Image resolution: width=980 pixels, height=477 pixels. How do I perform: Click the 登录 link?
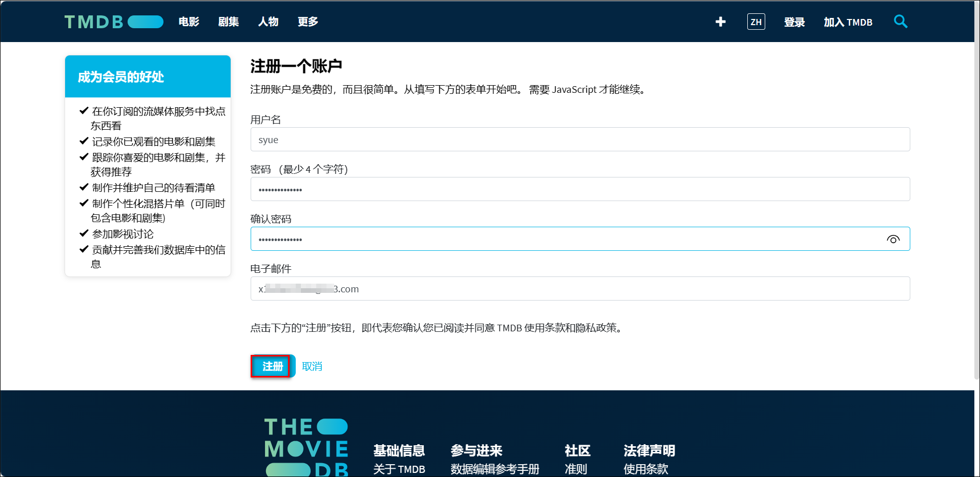tap(794, 22)
